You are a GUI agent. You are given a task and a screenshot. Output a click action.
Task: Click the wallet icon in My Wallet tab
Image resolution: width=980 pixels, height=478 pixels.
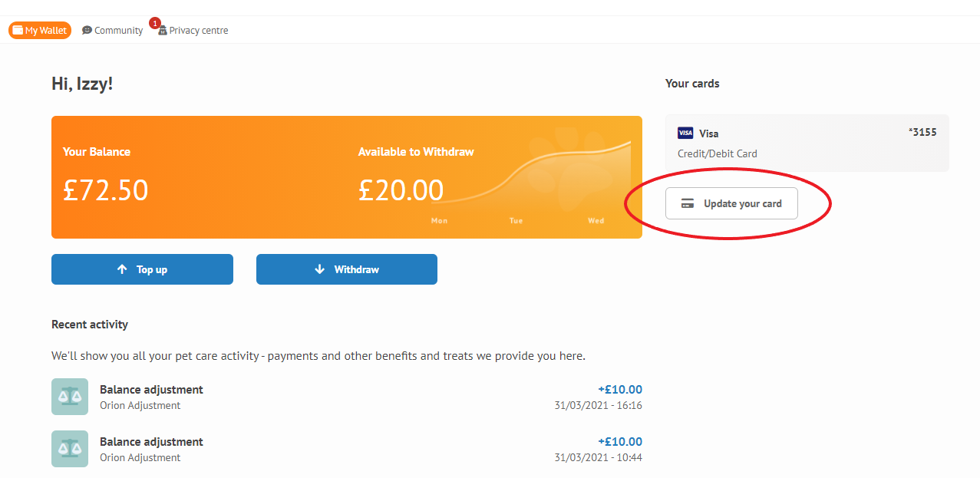[x=18, y=31]
